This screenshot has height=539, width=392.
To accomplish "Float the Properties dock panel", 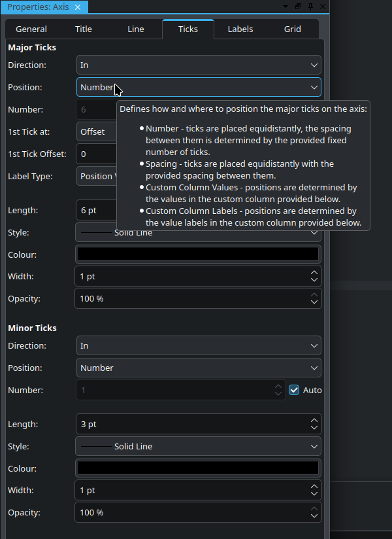I will click(298, 7).
